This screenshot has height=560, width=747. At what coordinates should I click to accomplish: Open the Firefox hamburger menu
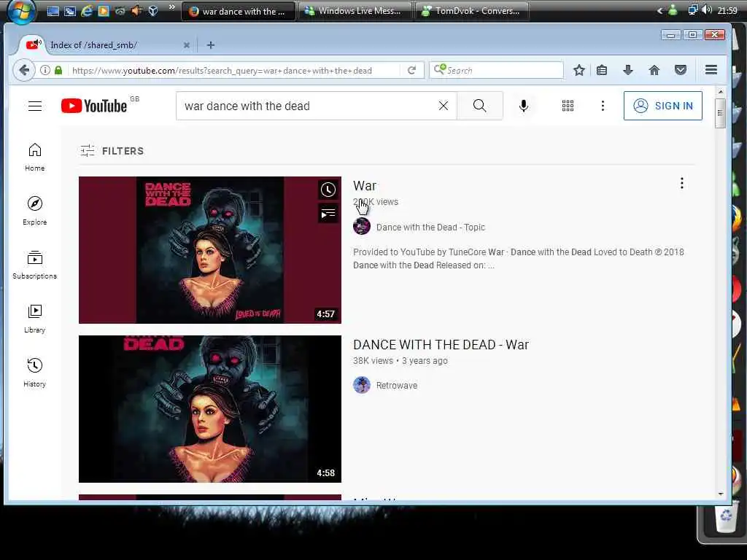click(x=711, y=70)
